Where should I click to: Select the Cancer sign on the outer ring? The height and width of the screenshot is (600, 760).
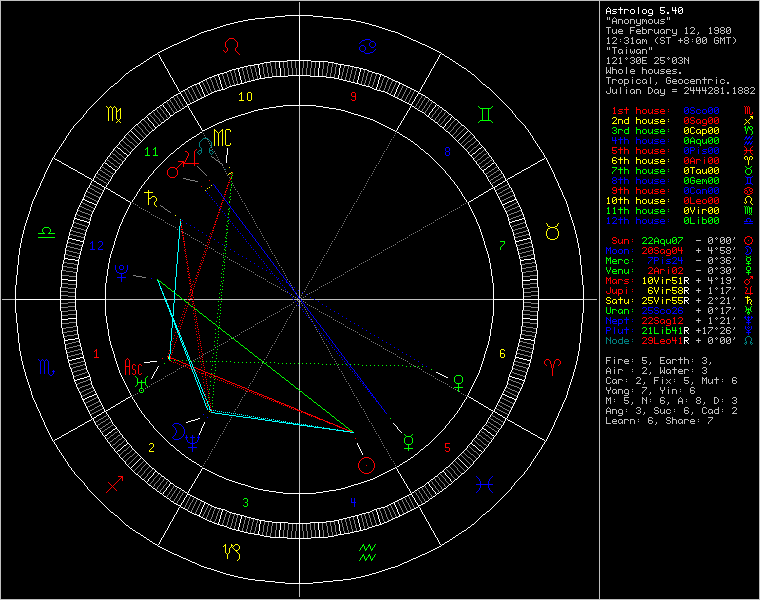367,46
